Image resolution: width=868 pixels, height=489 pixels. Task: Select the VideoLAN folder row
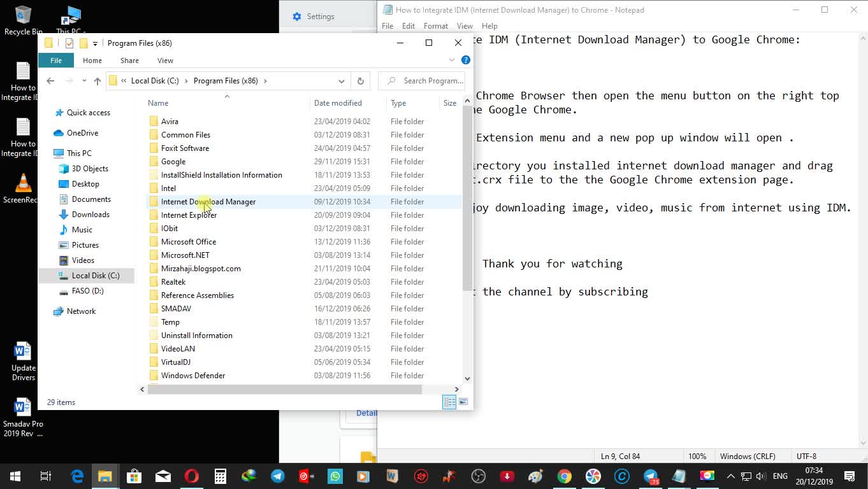305,349
